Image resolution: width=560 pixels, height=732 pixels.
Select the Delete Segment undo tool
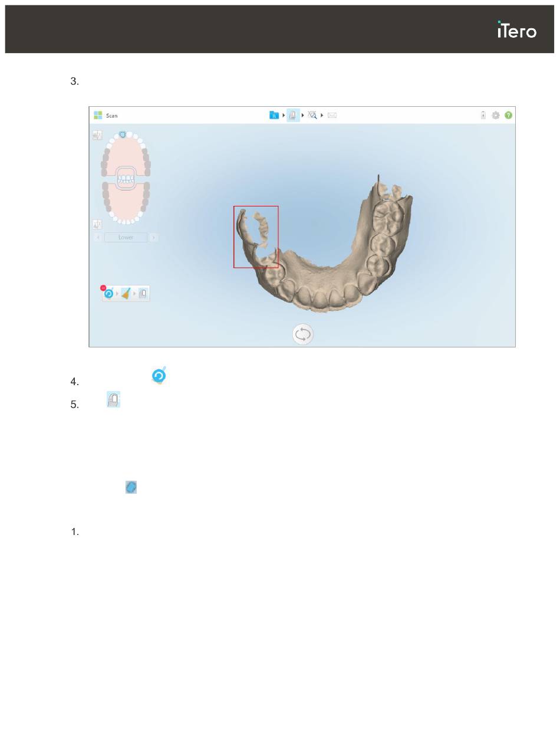(x=108, y=293)
